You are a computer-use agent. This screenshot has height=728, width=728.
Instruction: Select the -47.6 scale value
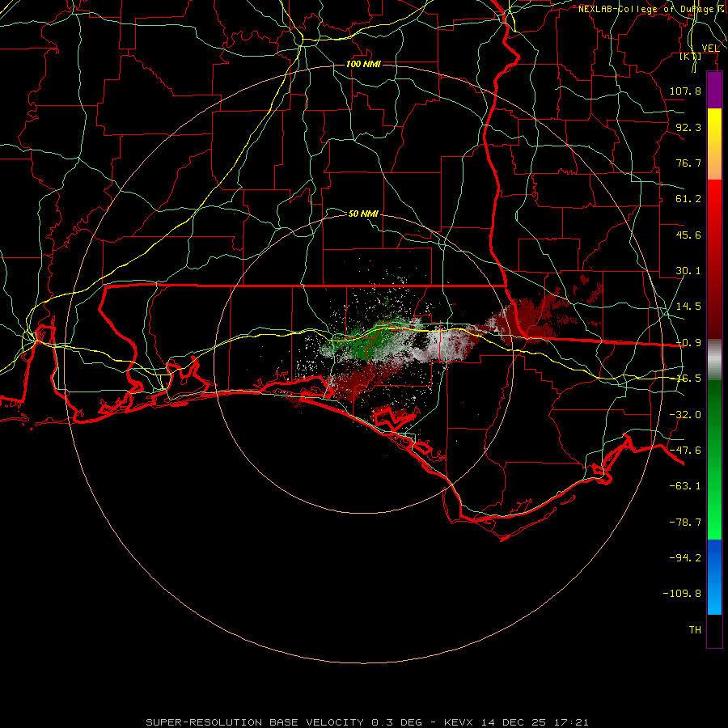click(685, 451)
